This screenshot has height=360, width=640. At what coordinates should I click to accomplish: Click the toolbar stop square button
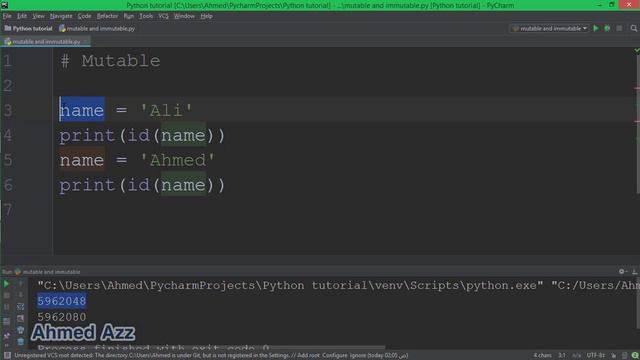click(619, 29)
